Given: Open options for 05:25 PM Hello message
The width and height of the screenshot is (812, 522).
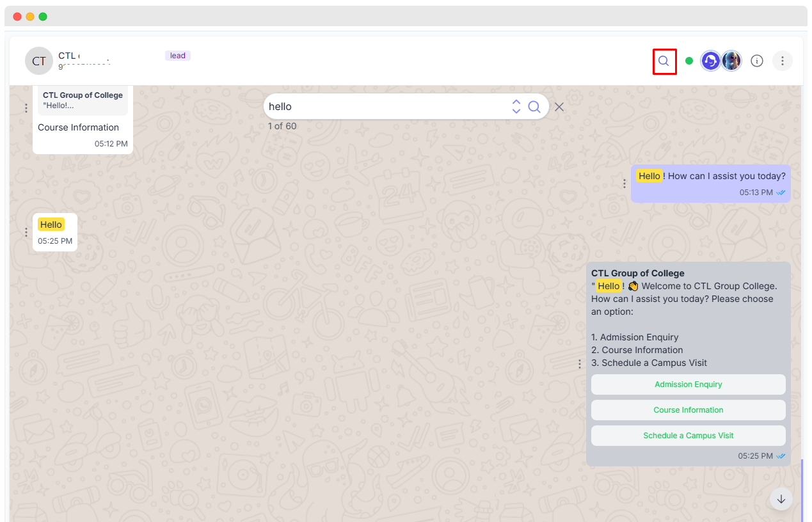Looking at the screenshot, I should [x=26, y=232].
